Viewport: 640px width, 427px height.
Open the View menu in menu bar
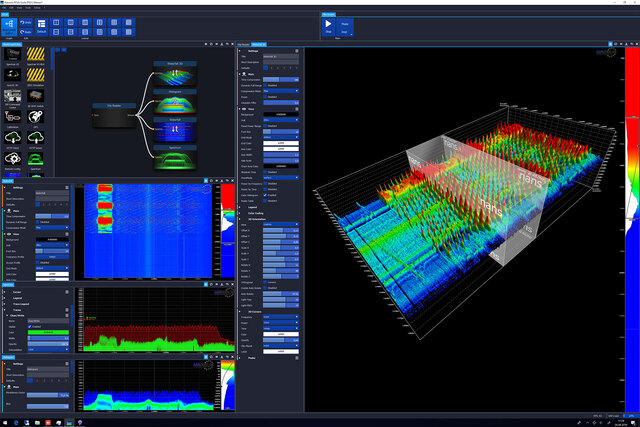(19, 8)
